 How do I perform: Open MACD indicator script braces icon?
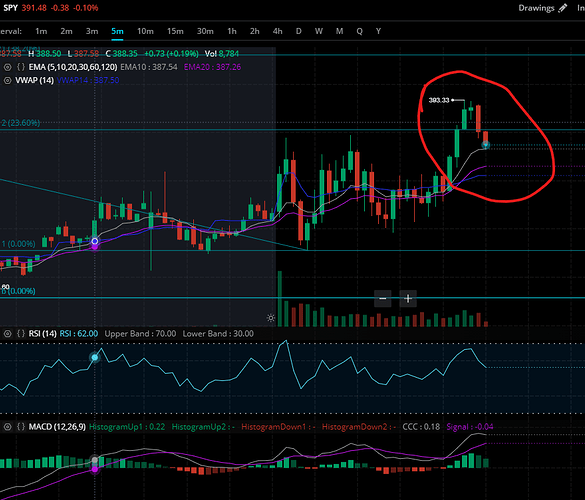pos(21,426)
